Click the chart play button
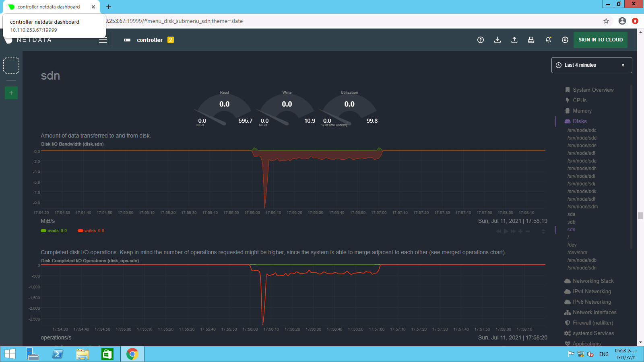 pos(506,231)
